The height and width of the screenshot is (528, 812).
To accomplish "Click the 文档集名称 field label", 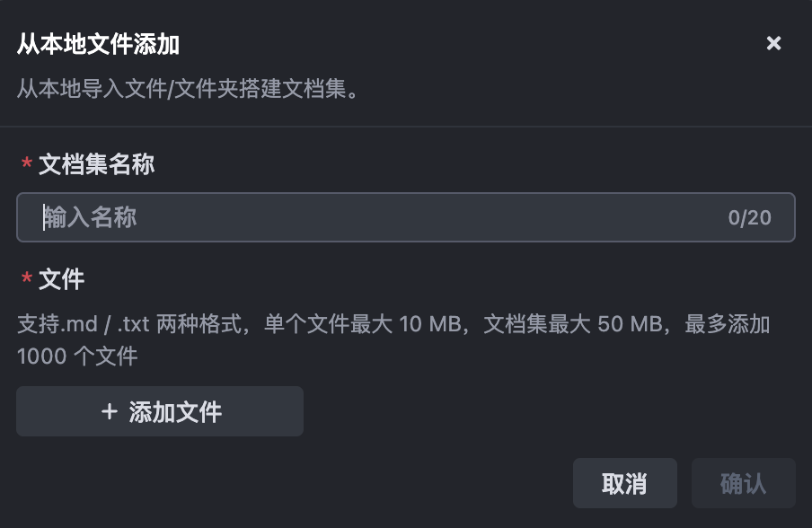I will [97, 164].
